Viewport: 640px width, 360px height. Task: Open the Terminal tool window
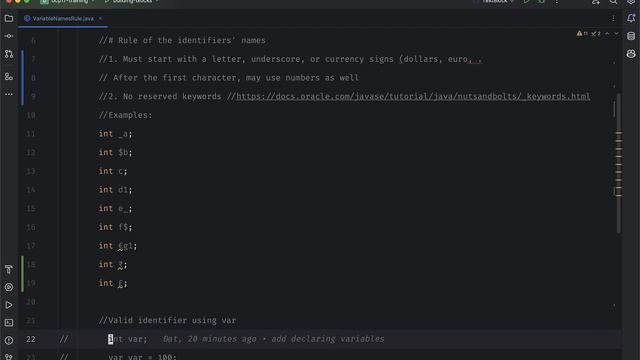(9, 323)
